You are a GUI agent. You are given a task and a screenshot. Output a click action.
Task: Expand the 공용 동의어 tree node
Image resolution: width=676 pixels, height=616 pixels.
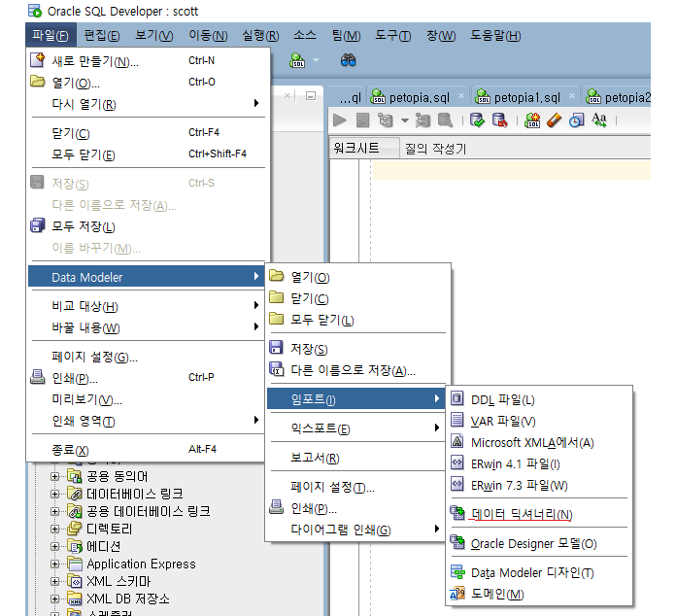pyautogui.click(x=54, y=476)
